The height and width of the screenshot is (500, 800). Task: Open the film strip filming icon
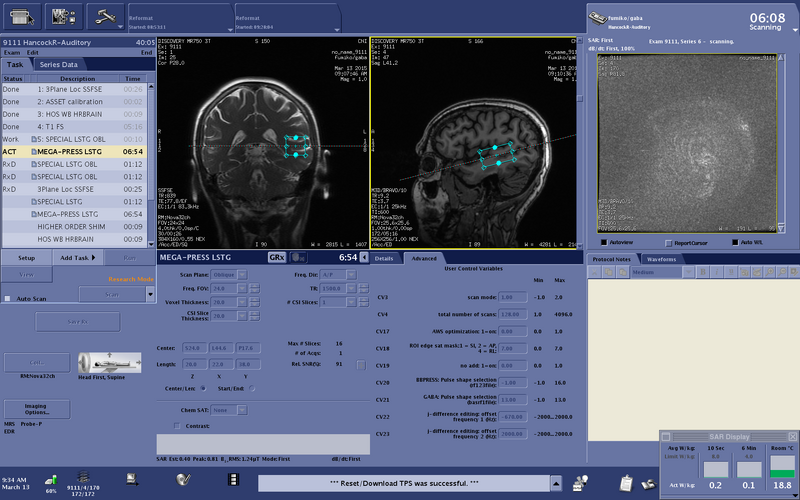pyautogui.click(x=233, y=479)
